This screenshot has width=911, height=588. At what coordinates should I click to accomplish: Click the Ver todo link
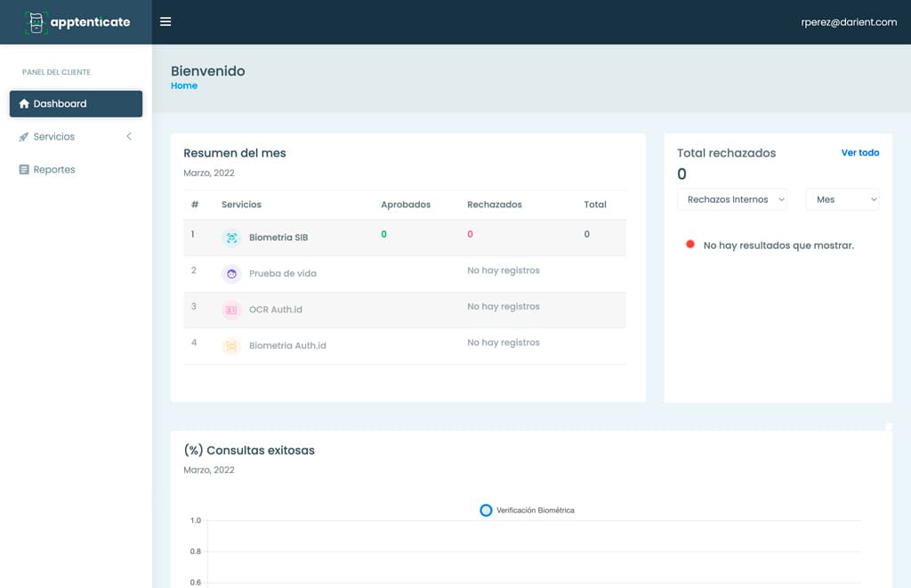tap(860, 152)
